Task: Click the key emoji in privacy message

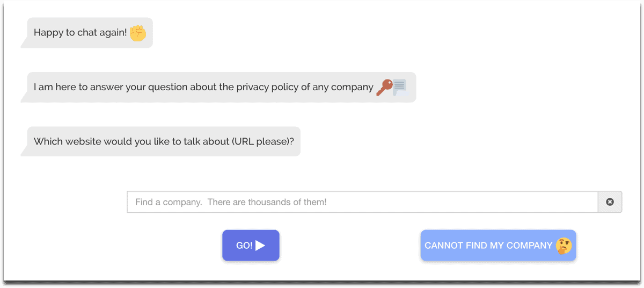Action: [384, 87]
